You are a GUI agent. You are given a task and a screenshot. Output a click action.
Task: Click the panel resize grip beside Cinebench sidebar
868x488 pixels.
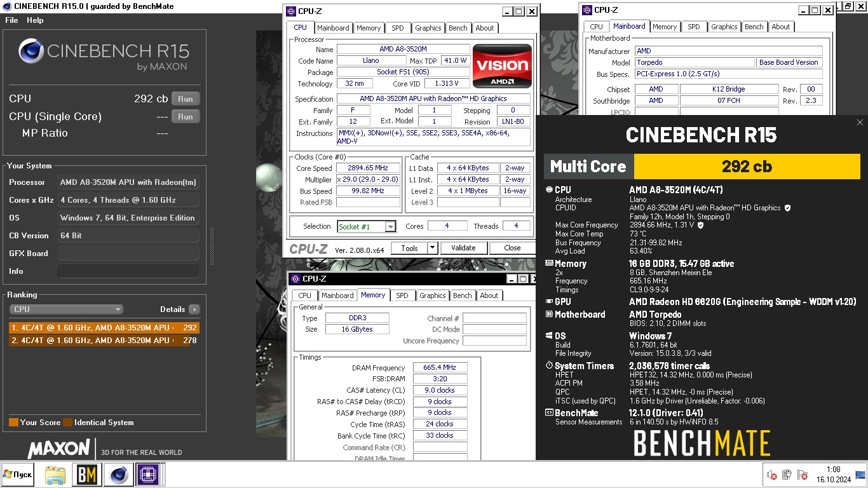click(x=212, y=247)
